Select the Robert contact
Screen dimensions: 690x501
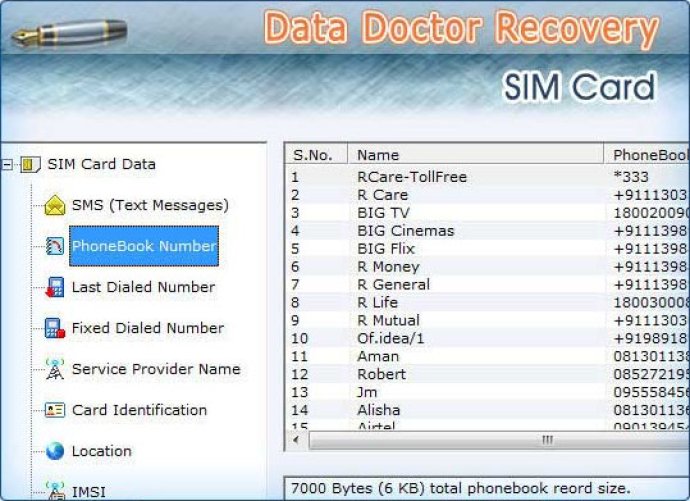[x=488, y=374]
